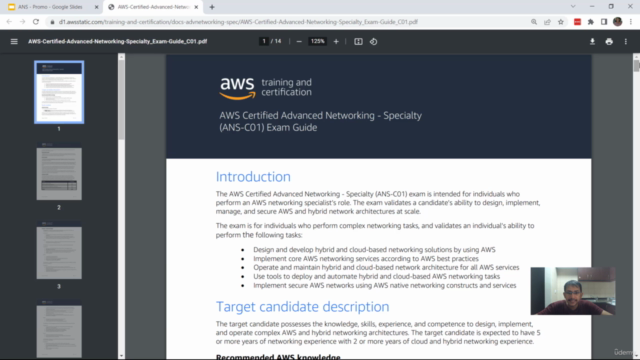Print the PDF document
Image resolution: width=640 pixels, height=360 pixels.
click(609, 41)
